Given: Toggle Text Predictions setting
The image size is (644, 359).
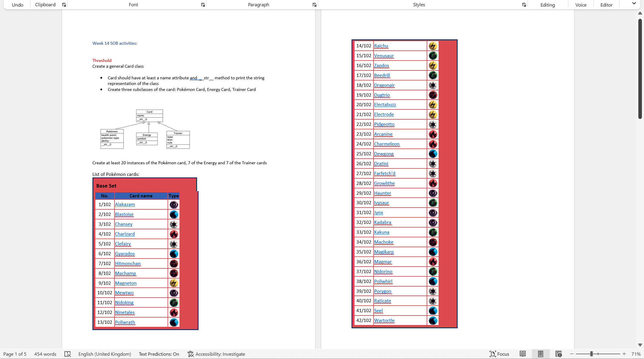Looking at the screenshot, I should [x=159, y=354].
